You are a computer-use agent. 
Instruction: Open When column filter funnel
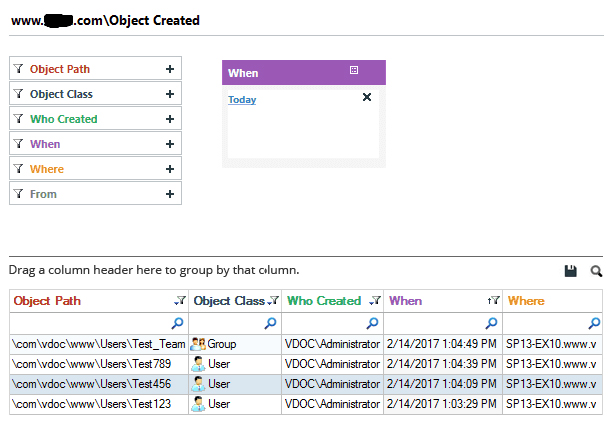point(494,300)
